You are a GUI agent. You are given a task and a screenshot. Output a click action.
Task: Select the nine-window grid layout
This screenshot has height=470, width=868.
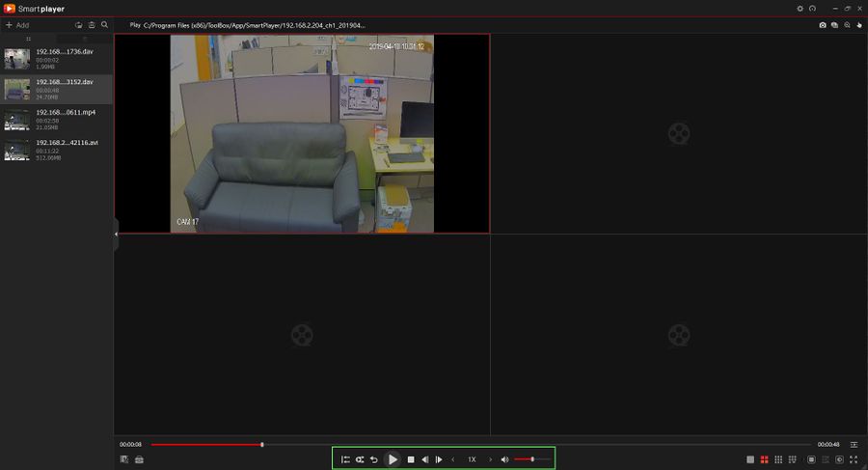point(778,459)
